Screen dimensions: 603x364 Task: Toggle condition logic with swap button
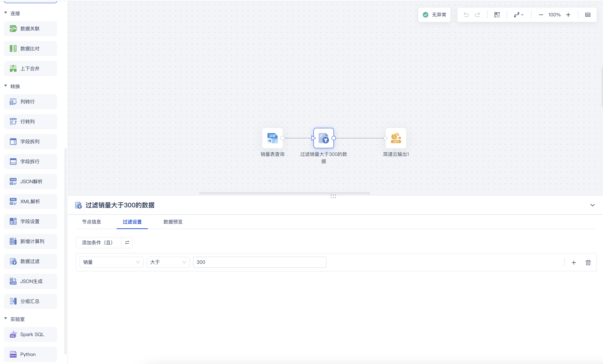coord(127,242)
